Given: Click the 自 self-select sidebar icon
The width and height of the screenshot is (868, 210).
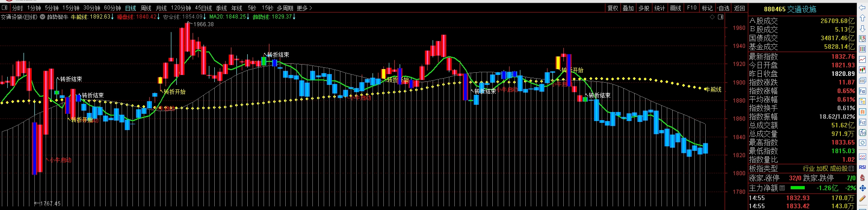Looking at the screenshot, I should pos(862,112).
